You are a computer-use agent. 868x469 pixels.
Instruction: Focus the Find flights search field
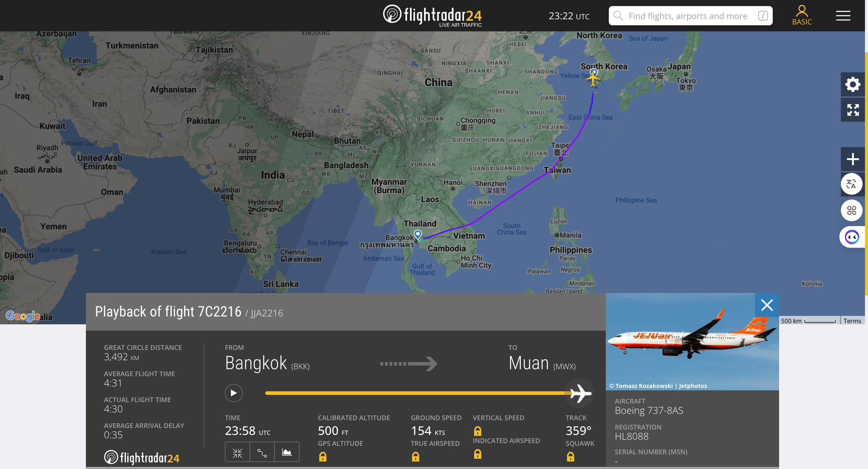click(690, 16)
